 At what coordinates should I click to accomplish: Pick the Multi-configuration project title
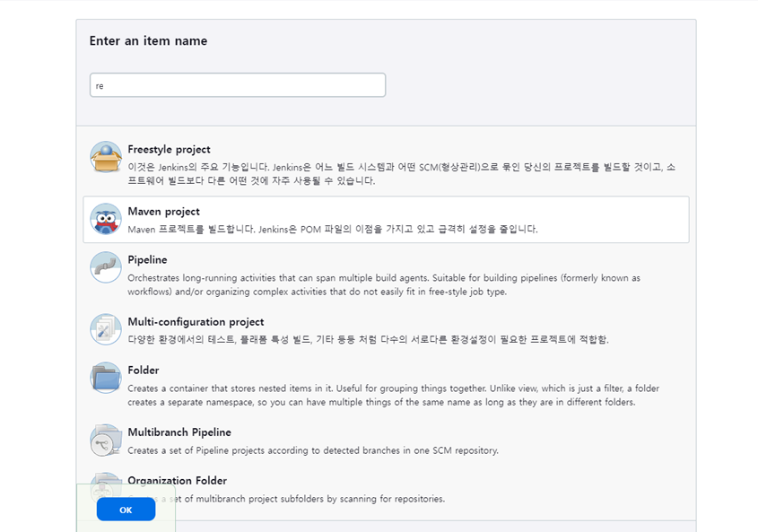(196, 321)
